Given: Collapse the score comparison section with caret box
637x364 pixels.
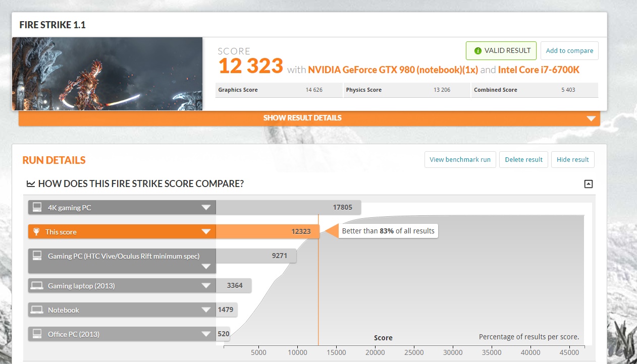Looking at the screenshot, I should (588, 184).
